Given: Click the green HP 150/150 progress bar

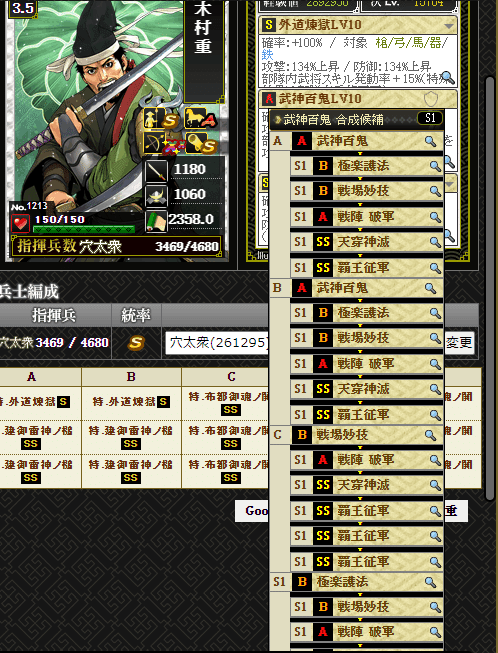Looking at the screenshot, I should tap(84, 229).
